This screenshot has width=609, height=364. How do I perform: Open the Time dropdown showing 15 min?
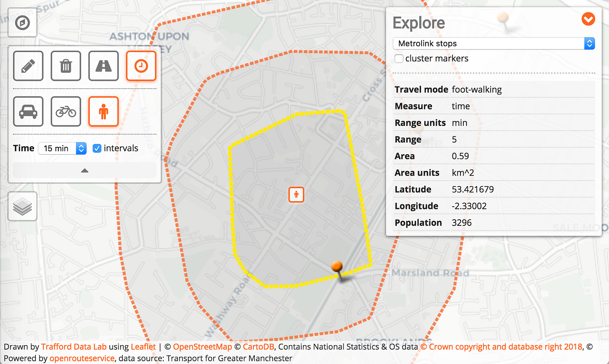click(x=62, y=148)
